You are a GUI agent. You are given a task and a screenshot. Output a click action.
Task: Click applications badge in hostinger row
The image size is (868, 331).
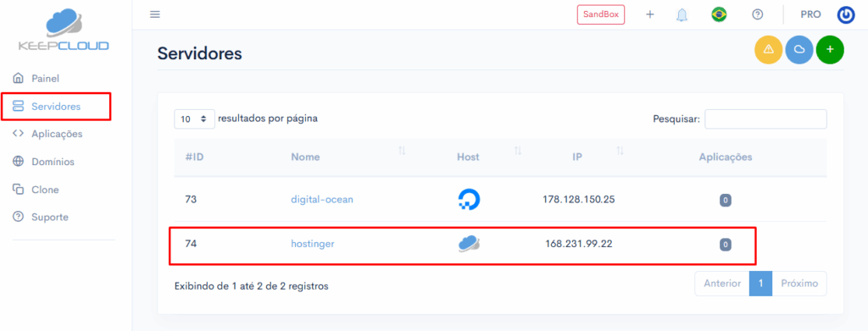pyautogui.click(x=726, y=244)
